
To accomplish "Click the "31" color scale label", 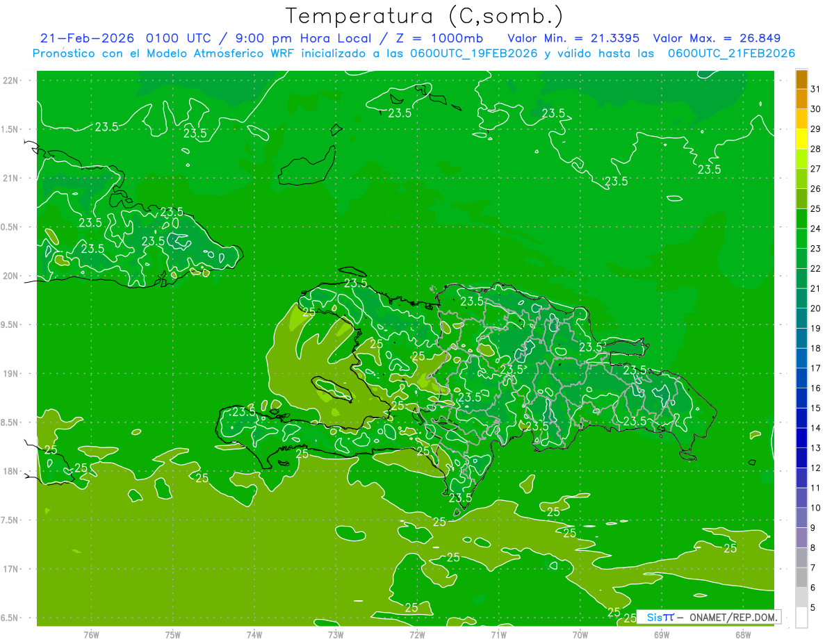I will [x=816, y=89].
